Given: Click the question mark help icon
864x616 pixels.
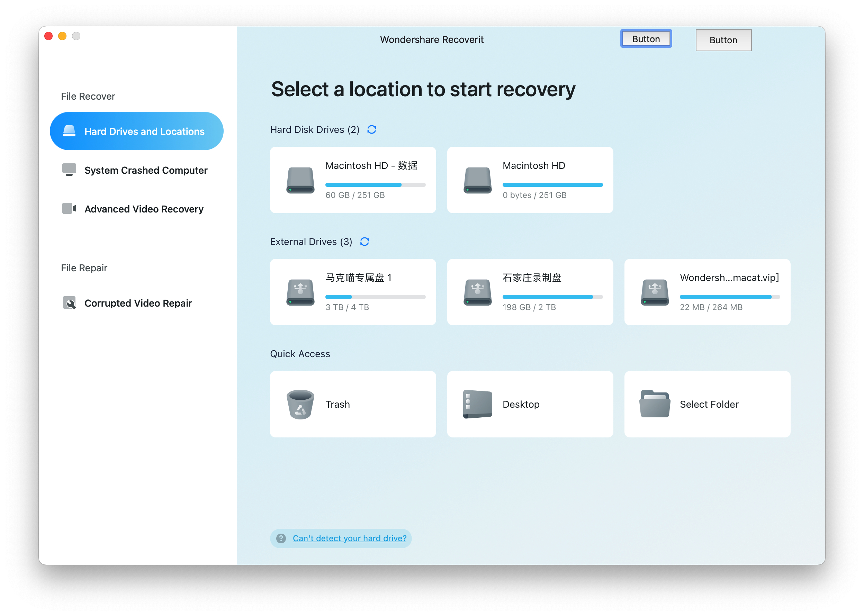Looking at the screenshot, I should [x=281, y=538].
